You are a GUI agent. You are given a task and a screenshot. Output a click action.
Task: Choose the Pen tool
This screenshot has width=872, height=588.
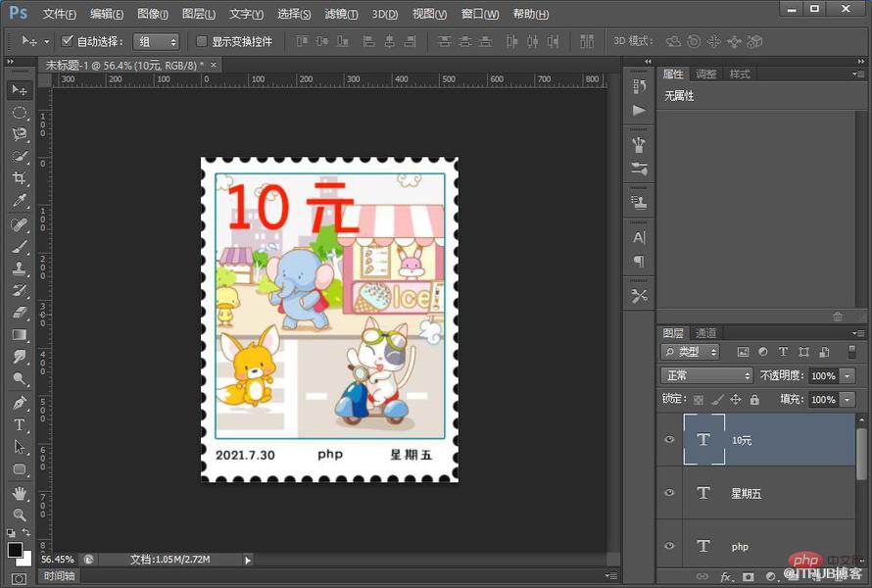tap(20, 403)
